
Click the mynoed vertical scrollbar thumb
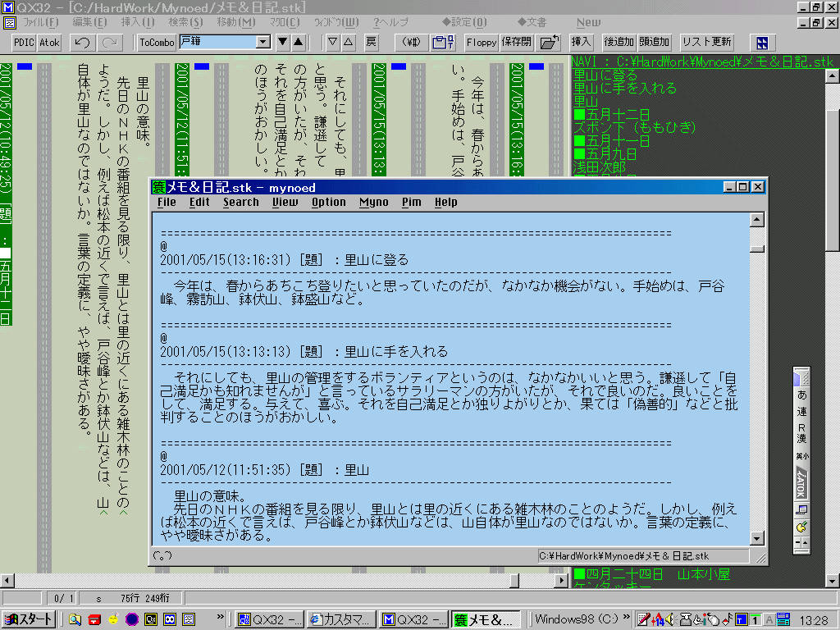[756, 249]
